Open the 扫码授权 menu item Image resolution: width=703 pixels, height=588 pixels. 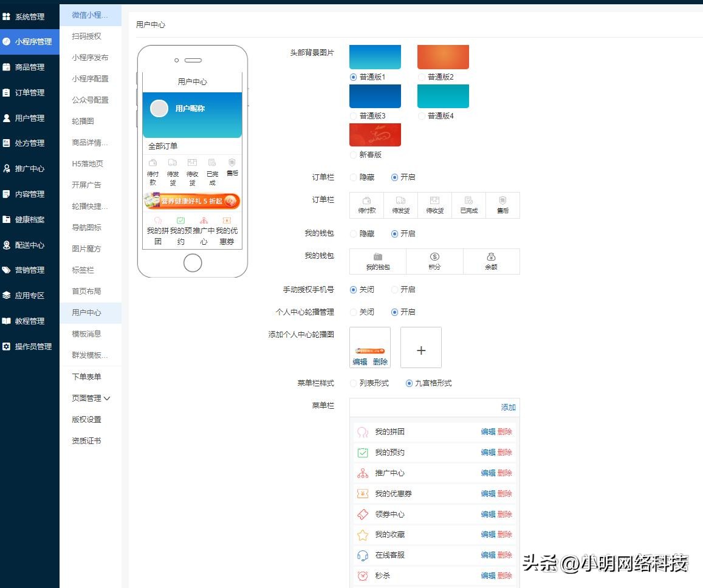coord(86,36)
